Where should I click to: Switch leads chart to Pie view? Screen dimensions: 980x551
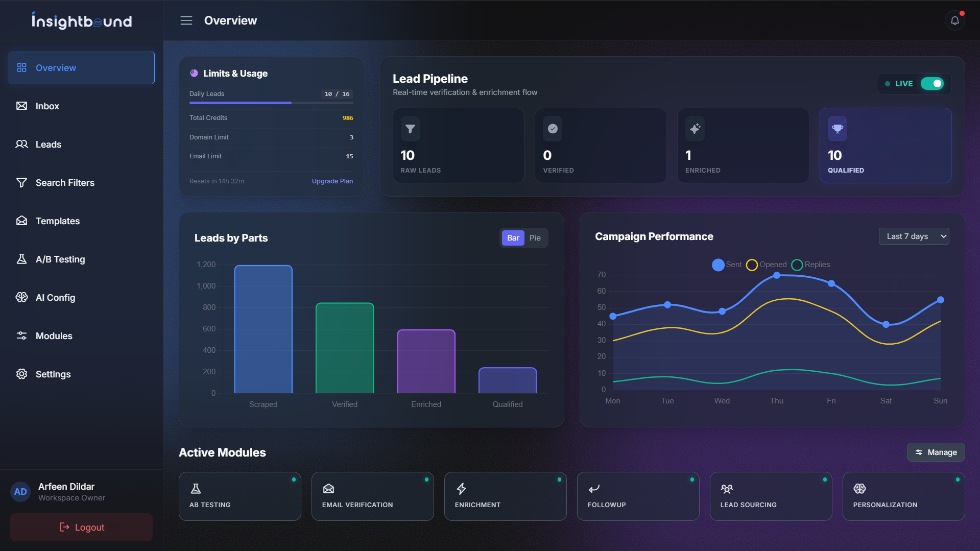click(535, 237)
